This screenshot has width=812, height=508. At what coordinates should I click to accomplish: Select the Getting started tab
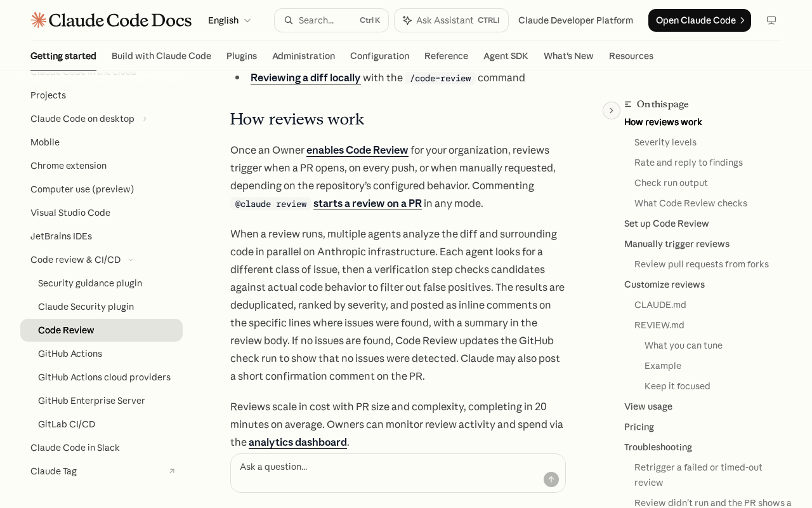click(63, 56)
